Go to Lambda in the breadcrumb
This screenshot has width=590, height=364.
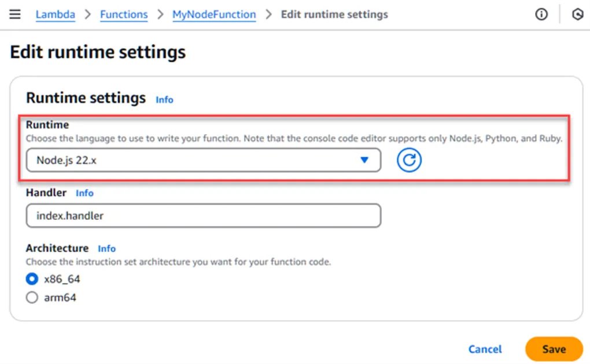[55, 14]
